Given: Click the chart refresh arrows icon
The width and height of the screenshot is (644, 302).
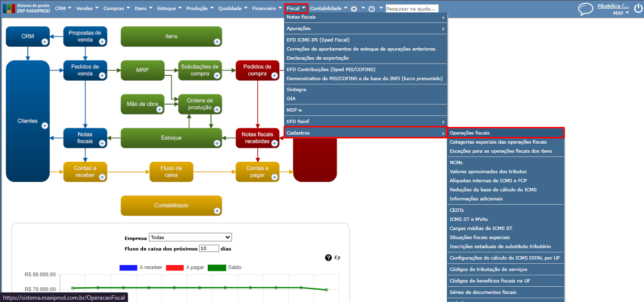Looking at the screenshot, I should 338,258.
